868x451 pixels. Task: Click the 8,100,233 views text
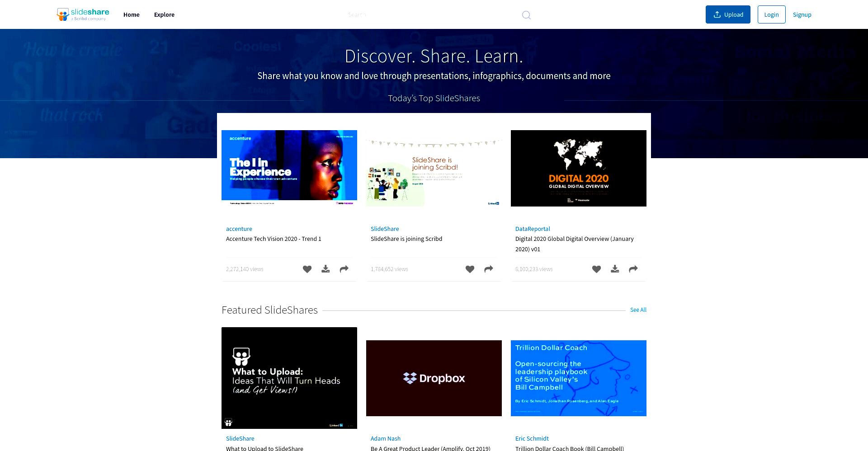click(534, 269)
